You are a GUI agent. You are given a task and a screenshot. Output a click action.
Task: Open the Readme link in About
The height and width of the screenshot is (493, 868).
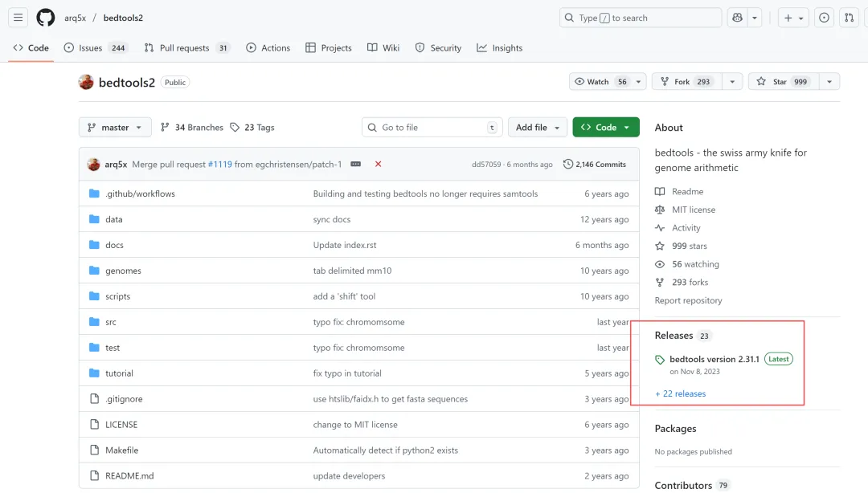(679, 191)
